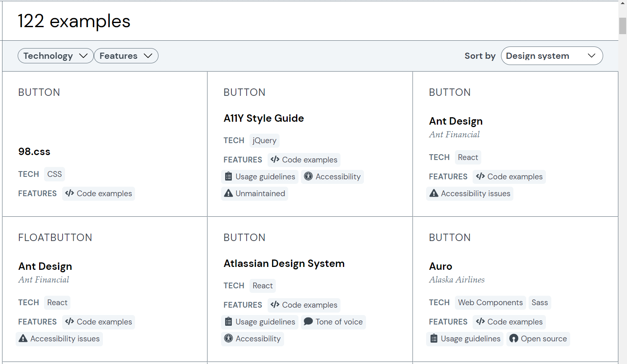The height and width of the screenshot is (364, 627).
Task: Click the code icon in the Auro card
Action: (480, 322)
